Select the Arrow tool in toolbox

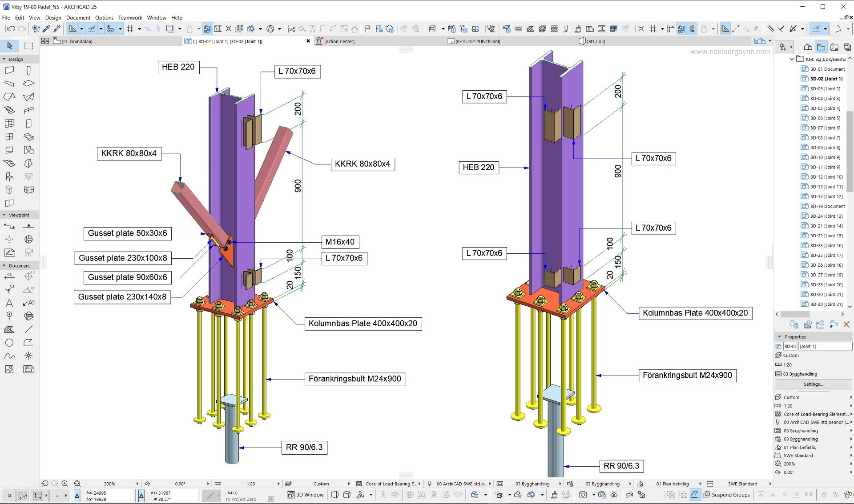tap(10, 46)
